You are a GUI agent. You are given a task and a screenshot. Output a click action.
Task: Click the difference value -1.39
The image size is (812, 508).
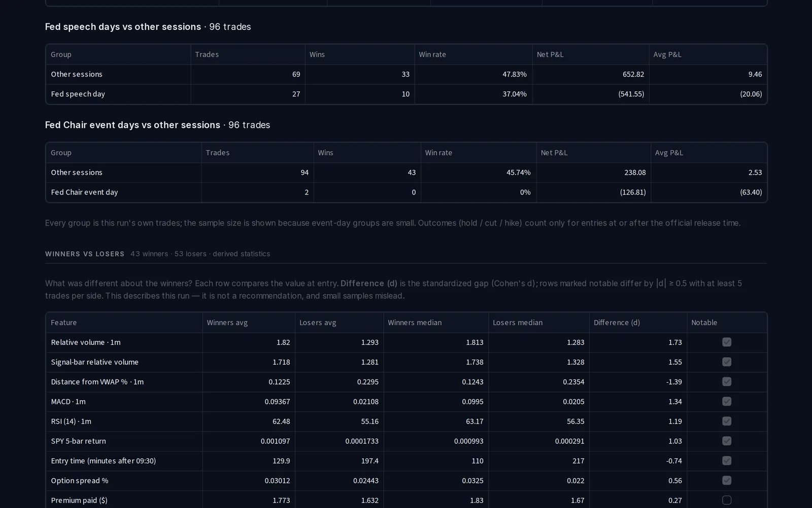point(674,382)
